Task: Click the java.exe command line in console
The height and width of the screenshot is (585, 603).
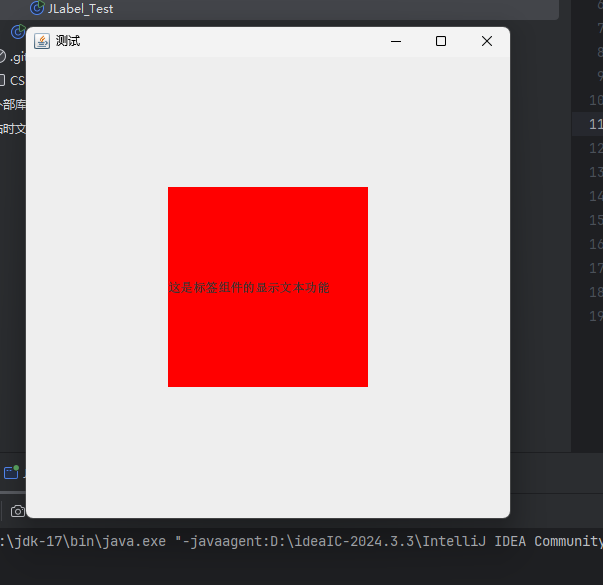Action: point(302,541)
